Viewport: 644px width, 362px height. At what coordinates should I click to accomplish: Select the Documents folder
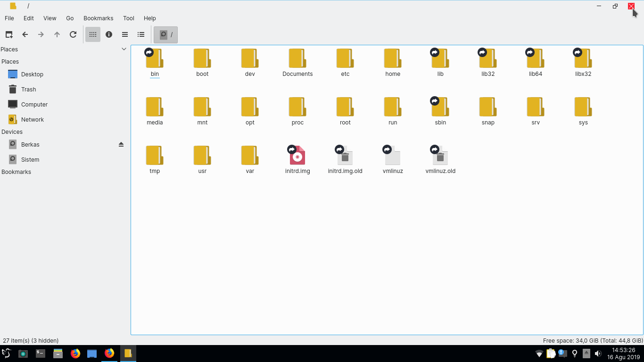[297, 63]
